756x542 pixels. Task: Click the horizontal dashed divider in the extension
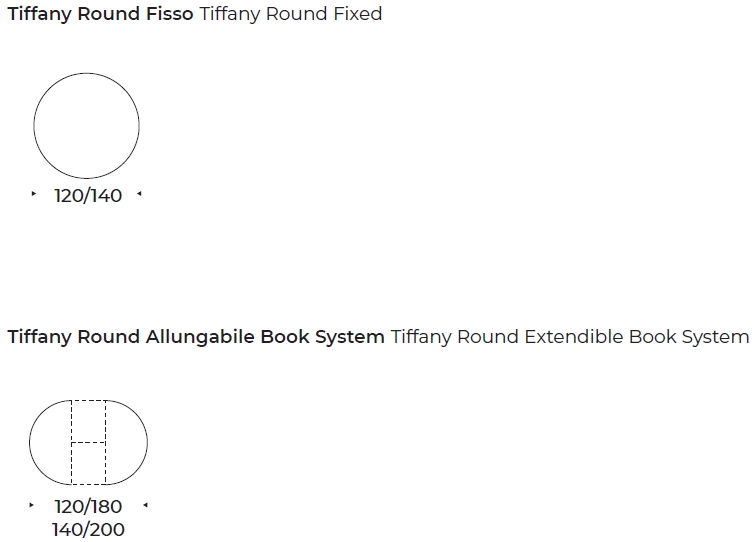pyautogui.click(x=89, y=442)
